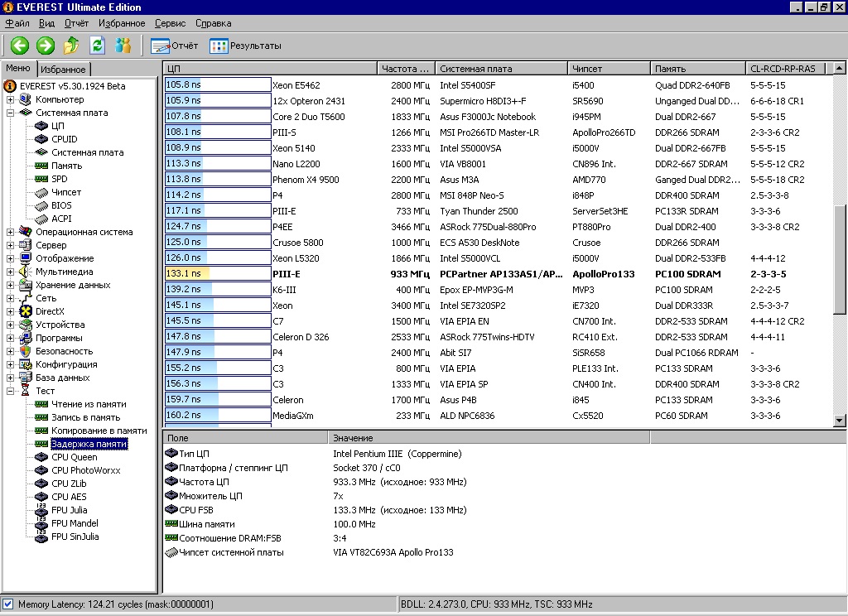Collapse the Тест tree node
848x616 pixels.
(x=11, y=391)
